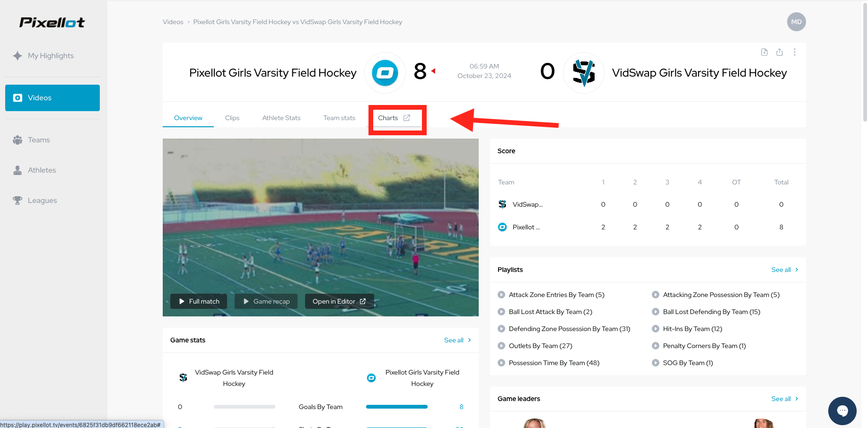Open the Charts tab

[394, 118]
